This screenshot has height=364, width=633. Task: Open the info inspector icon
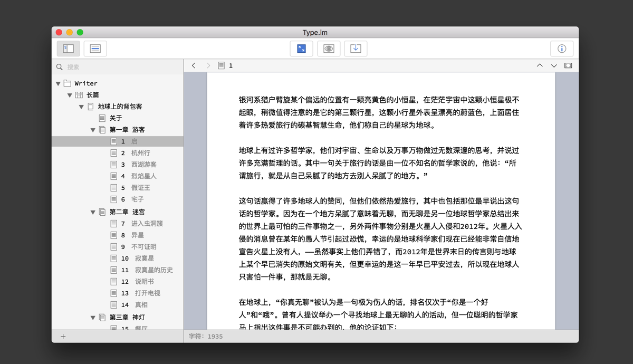pos(561,49)
